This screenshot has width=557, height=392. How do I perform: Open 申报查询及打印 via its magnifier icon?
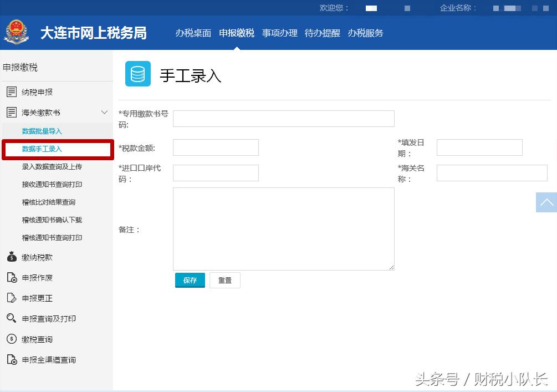(x=12, y=318)
